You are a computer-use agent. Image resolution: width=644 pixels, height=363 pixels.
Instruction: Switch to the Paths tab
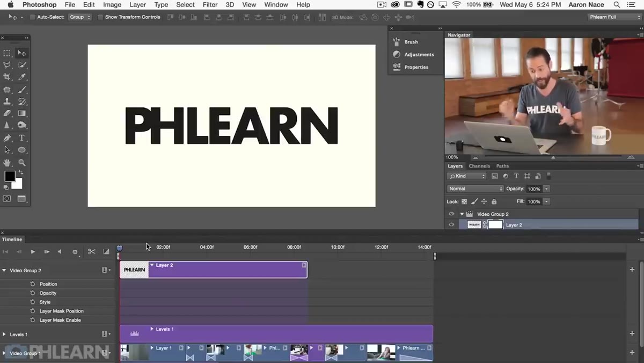click(502, 166)
